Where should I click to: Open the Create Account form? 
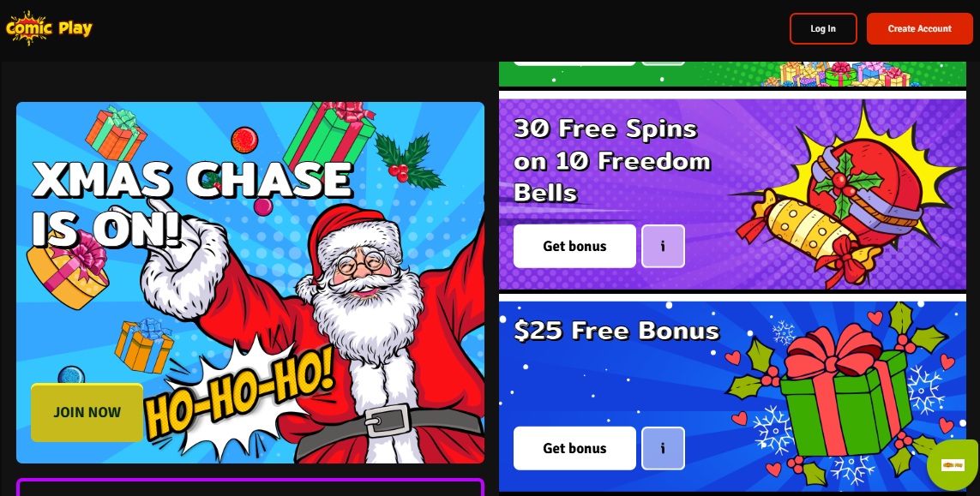(919, 29)
